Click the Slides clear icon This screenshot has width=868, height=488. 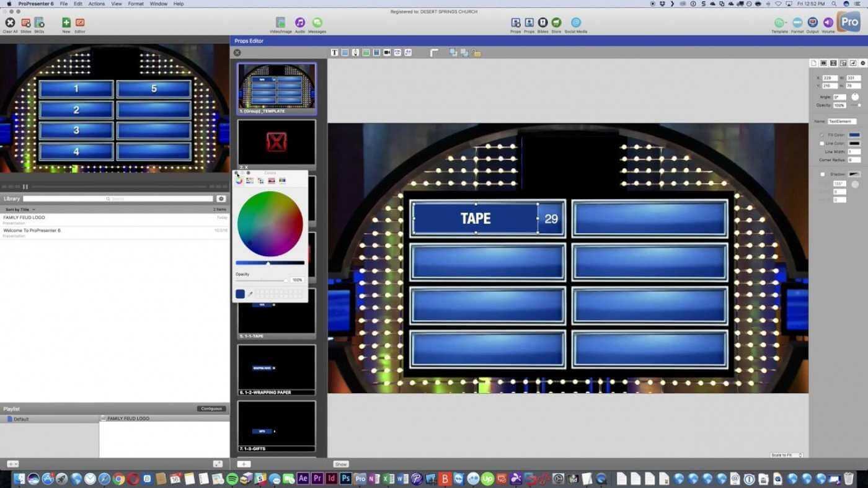pos(25,23)
